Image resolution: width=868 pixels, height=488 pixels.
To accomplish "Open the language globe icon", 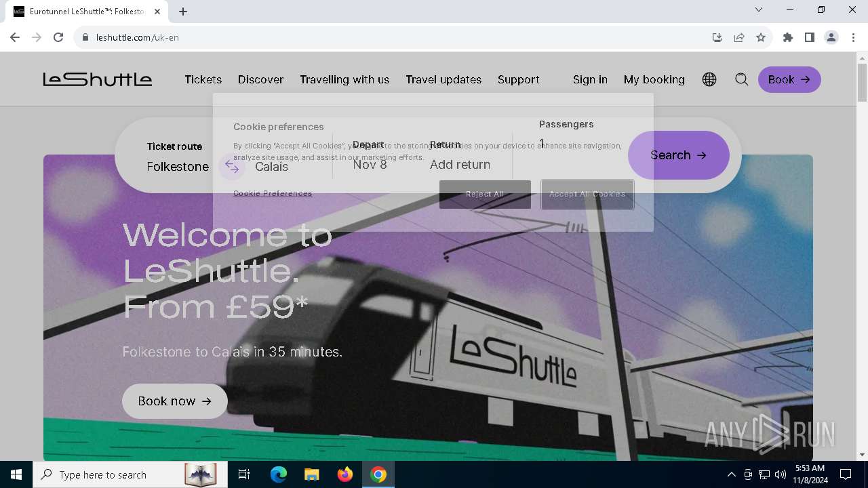I will pos(709,79).
